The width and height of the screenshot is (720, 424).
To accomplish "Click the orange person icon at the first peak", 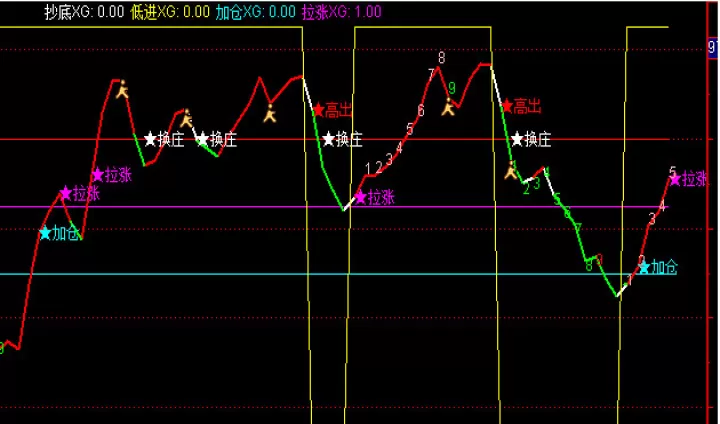I will click(x=122, y=89).
